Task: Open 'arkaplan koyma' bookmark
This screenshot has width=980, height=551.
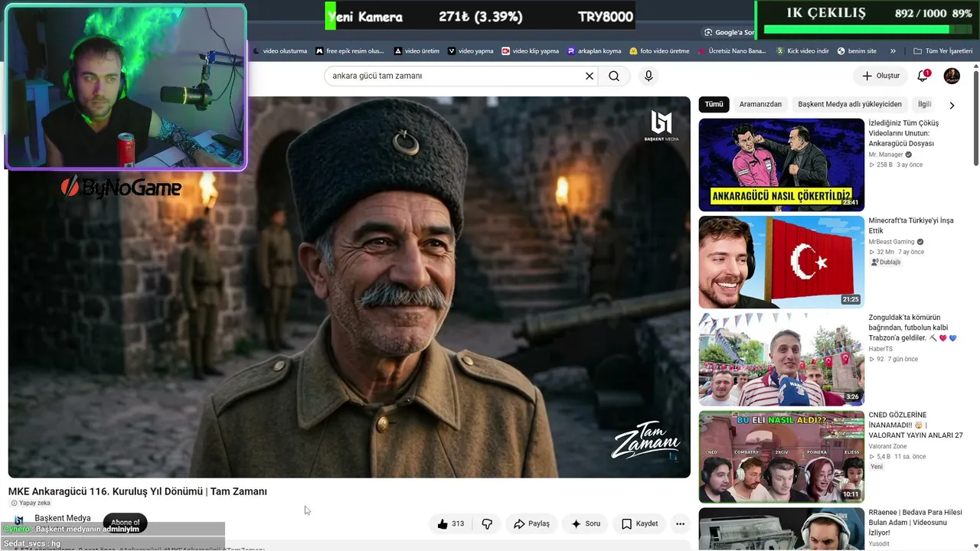Action: [x=594, y=51]
